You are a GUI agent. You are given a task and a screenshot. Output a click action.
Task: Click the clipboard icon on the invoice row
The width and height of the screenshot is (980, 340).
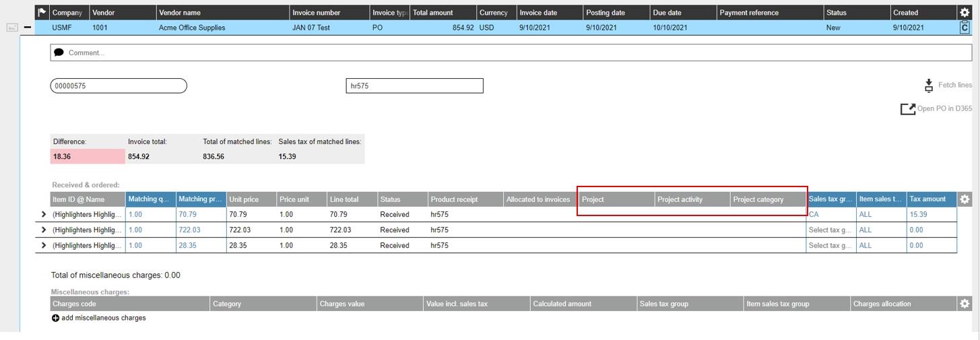(965, 28)
